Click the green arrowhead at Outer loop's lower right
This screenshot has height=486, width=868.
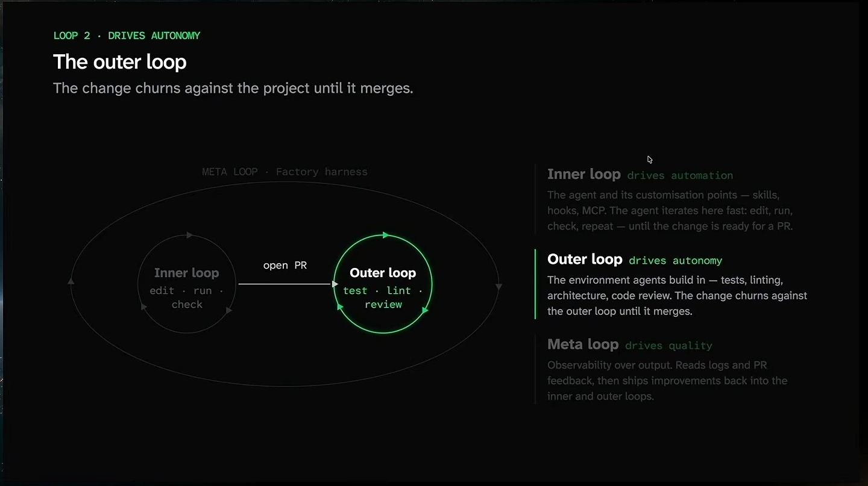tap(425, 310)
